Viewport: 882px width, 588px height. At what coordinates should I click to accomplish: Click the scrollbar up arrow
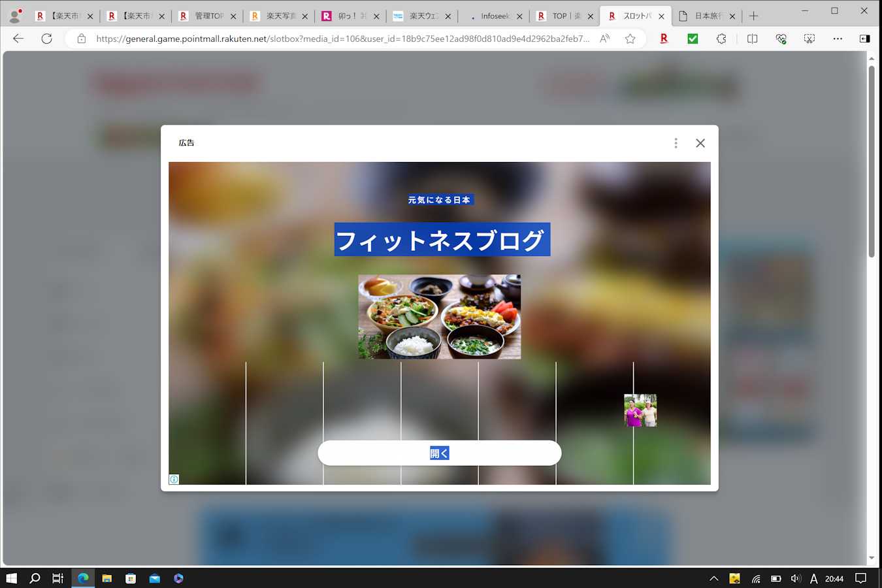pos(872,59)
